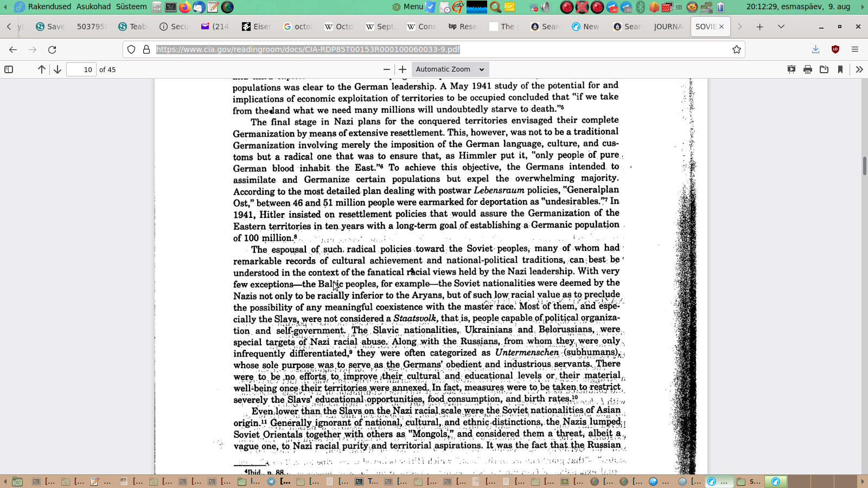Open the Asukohad places menu
Screen dimensions: 868x488
[93, 7]
